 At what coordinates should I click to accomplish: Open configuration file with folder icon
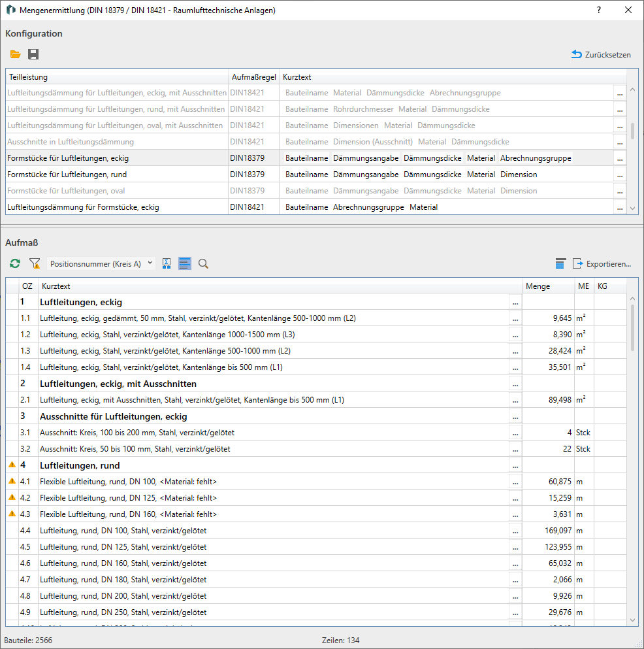pos(15,54)
